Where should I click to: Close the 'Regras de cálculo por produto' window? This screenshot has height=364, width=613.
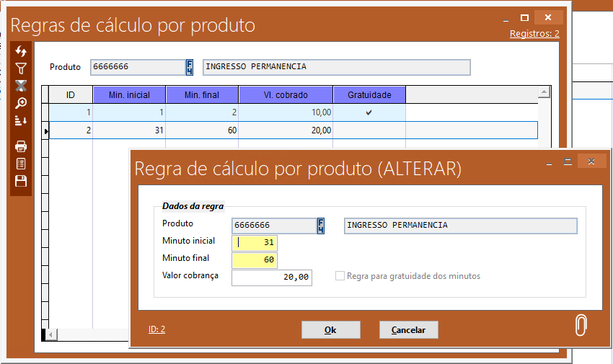pos(548,17)
